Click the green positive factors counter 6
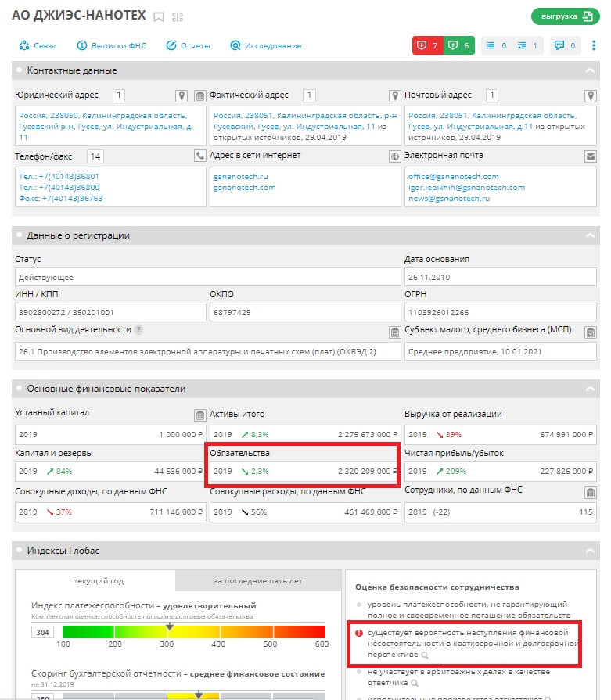611x700 pixels. pos(459,45)
